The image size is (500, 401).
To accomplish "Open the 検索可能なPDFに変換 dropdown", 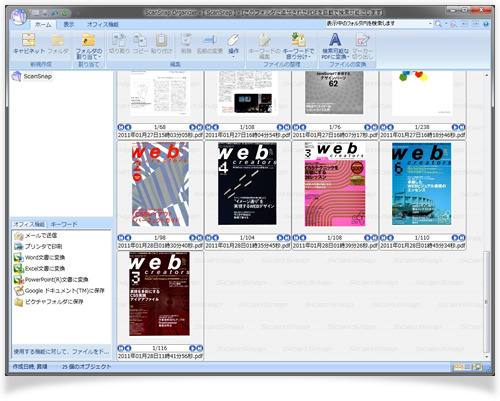I will [x=335, y=46].
